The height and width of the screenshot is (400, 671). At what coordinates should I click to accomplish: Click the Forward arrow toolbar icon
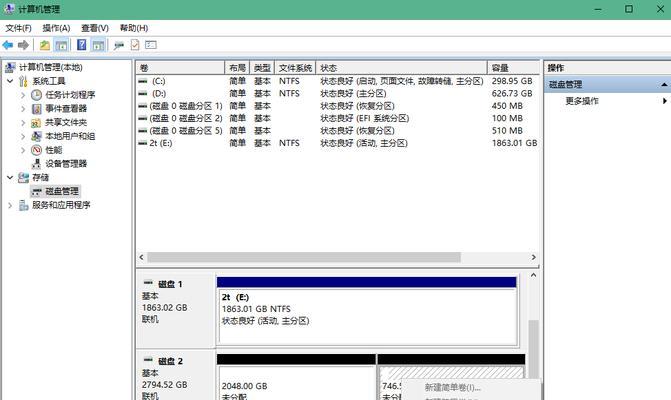pos(23,45)
